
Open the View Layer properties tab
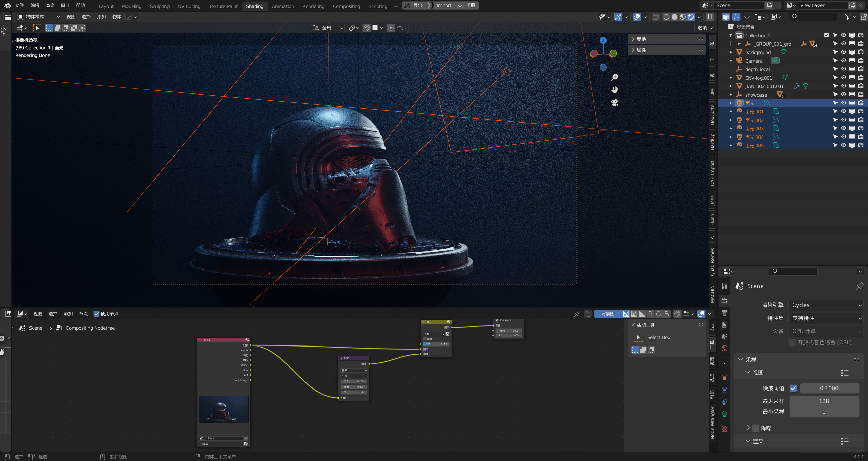[x=725, y=324]
